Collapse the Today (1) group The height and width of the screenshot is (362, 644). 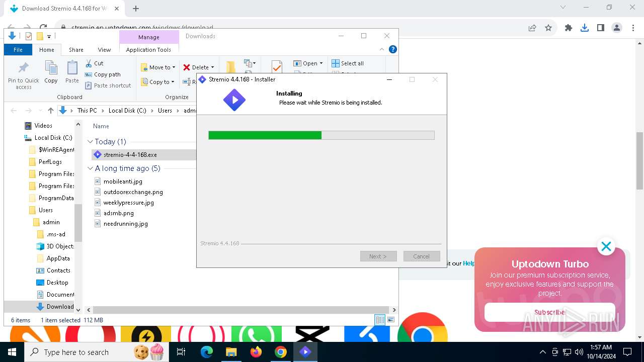90,142
